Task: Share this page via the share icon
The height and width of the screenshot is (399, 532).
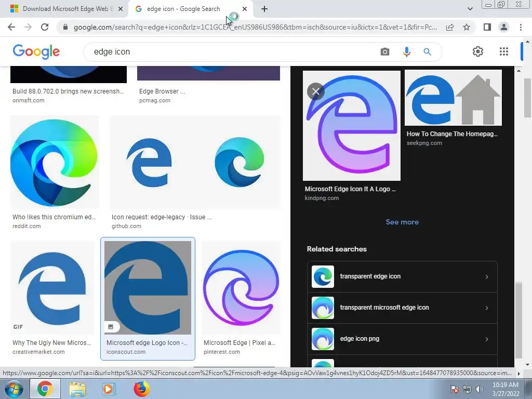Action: (450, 27)
